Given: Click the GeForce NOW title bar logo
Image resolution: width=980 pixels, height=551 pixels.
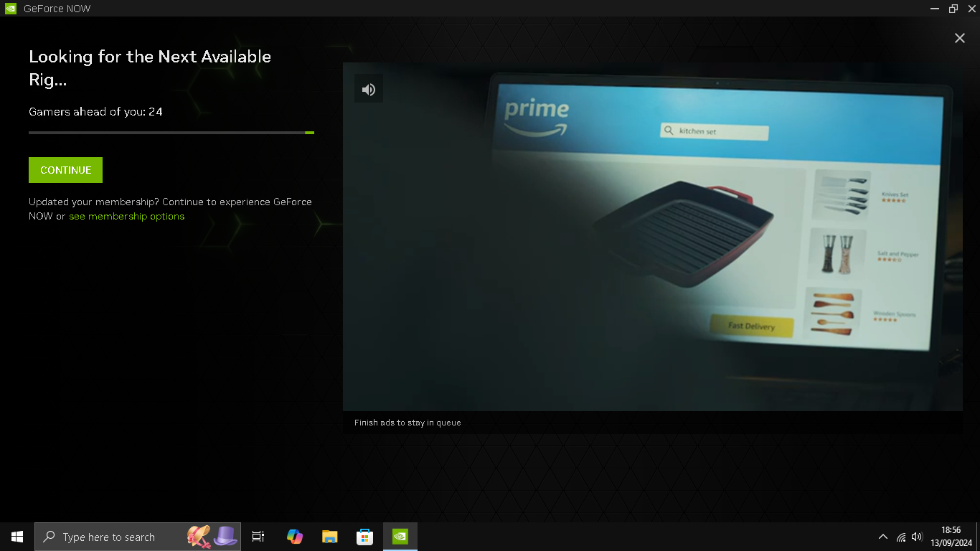Looking at the screenshot, I should [x=11, y=9].
